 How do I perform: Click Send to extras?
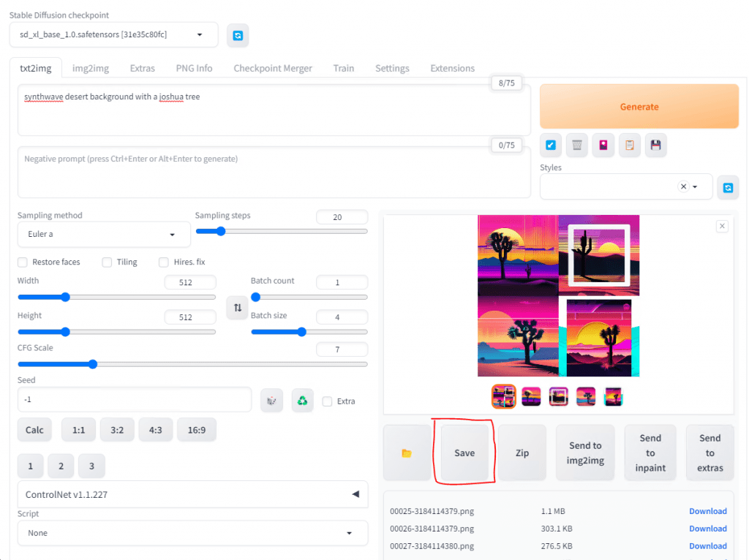710,453
